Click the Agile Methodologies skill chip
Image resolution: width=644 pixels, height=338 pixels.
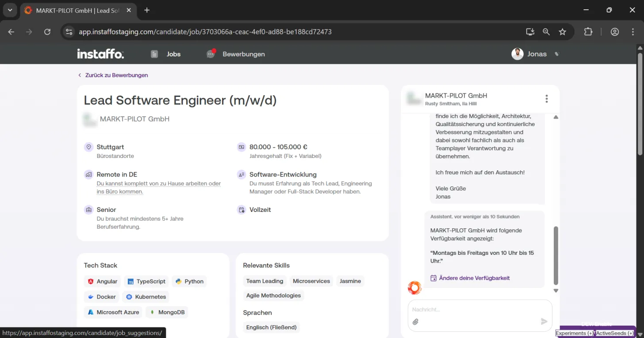(273, 296)
